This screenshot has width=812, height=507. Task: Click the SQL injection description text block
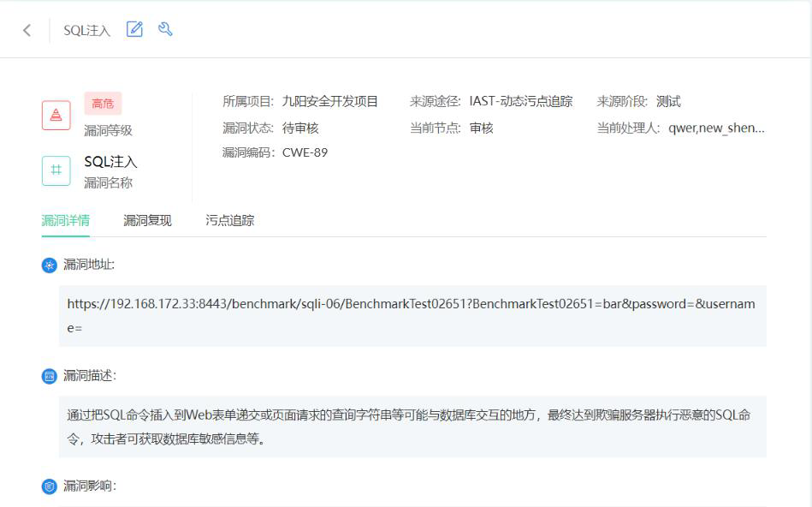click(412, 426)
